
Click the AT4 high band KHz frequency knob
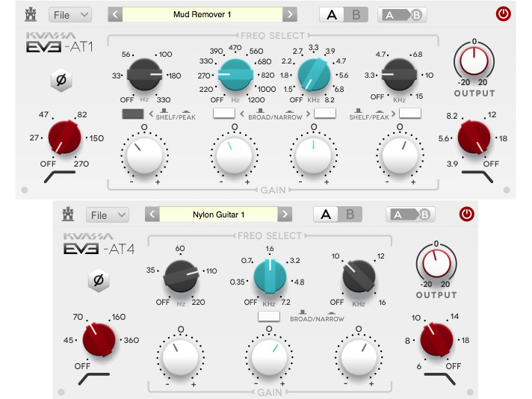[x=359, y=276]
